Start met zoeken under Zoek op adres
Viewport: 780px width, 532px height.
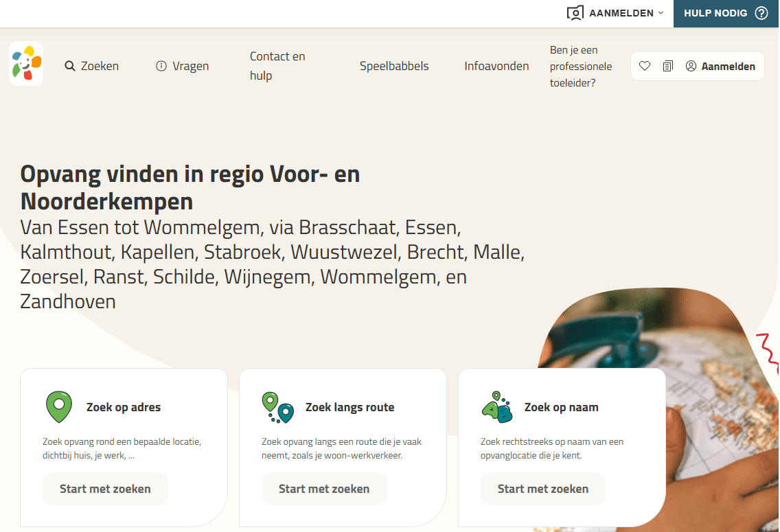point(105,489)
